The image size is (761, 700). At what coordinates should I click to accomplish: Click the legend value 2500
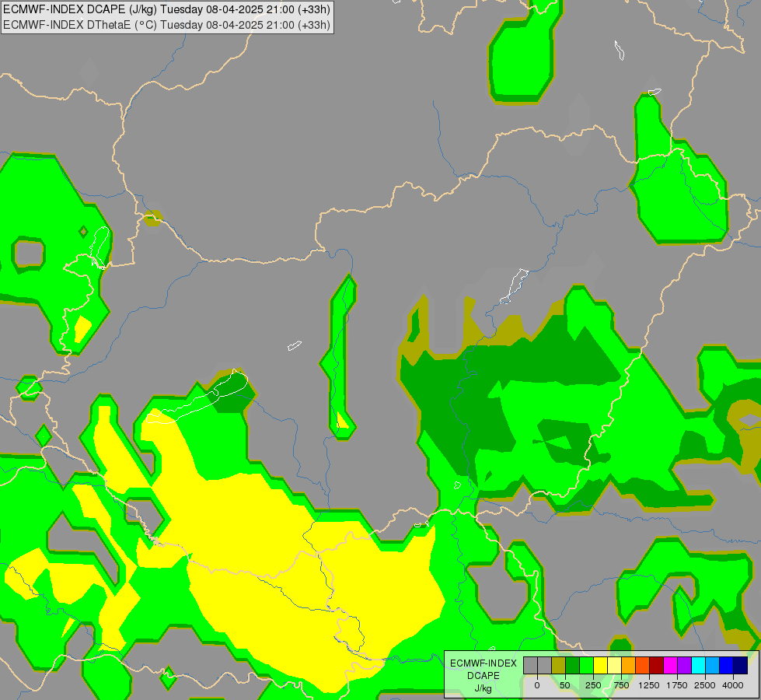[x=705, y=685]
